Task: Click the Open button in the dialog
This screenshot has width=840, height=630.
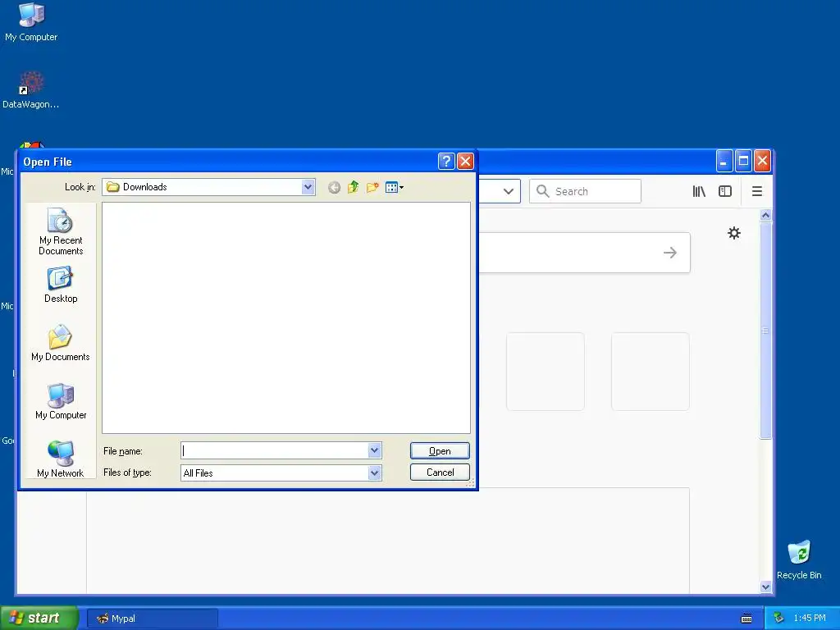Action: 440,451
